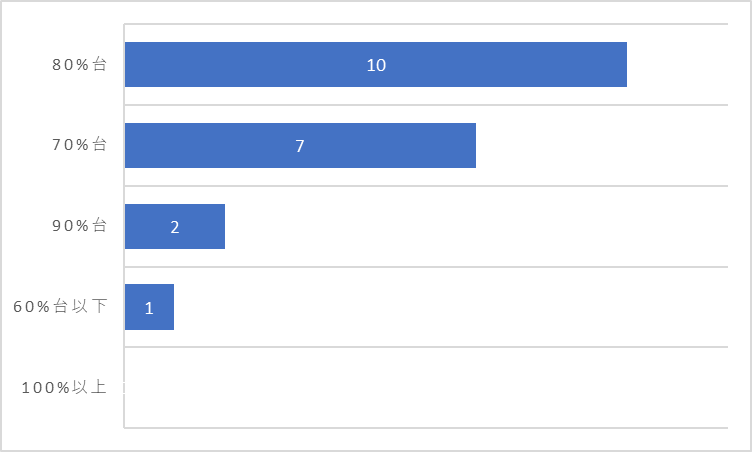Click the gridline between 80%台 and 70%台 rows

[426, 105]
